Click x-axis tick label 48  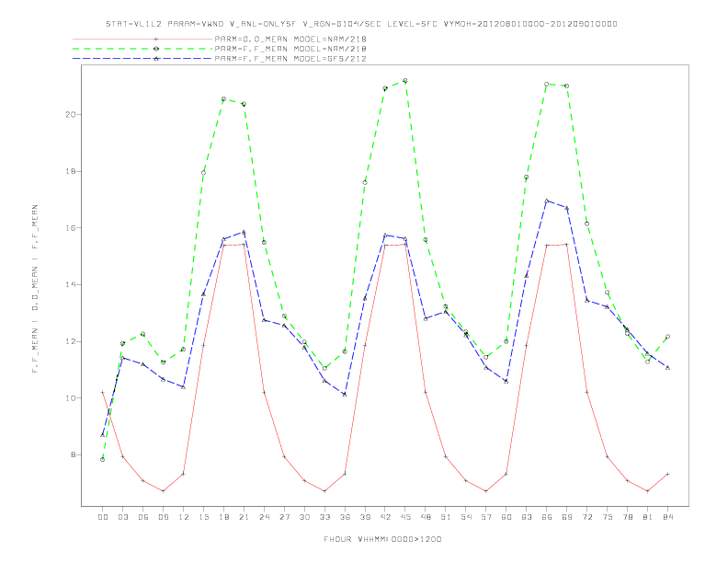coord(426,517)
